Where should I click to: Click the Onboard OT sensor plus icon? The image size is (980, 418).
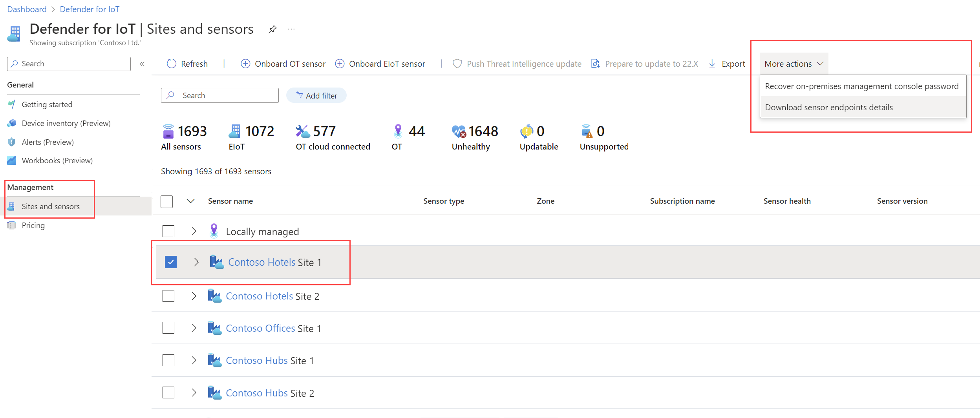245,64
